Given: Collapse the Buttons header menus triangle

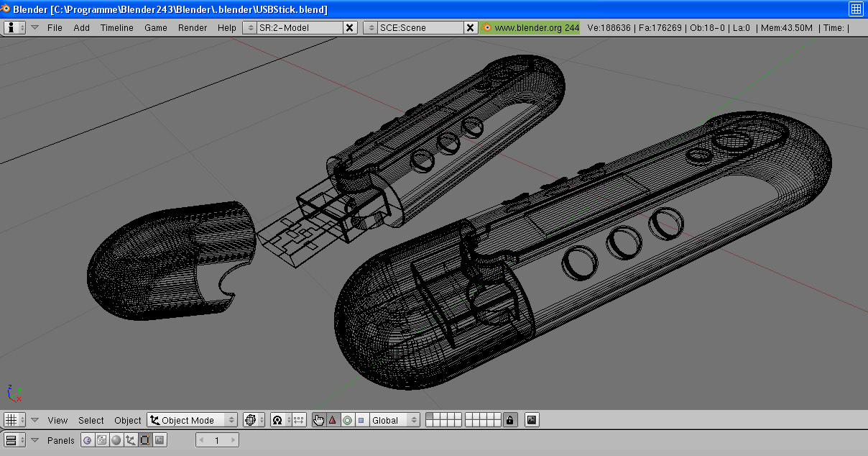Looking at the screenshot, I should coord(34,440).
